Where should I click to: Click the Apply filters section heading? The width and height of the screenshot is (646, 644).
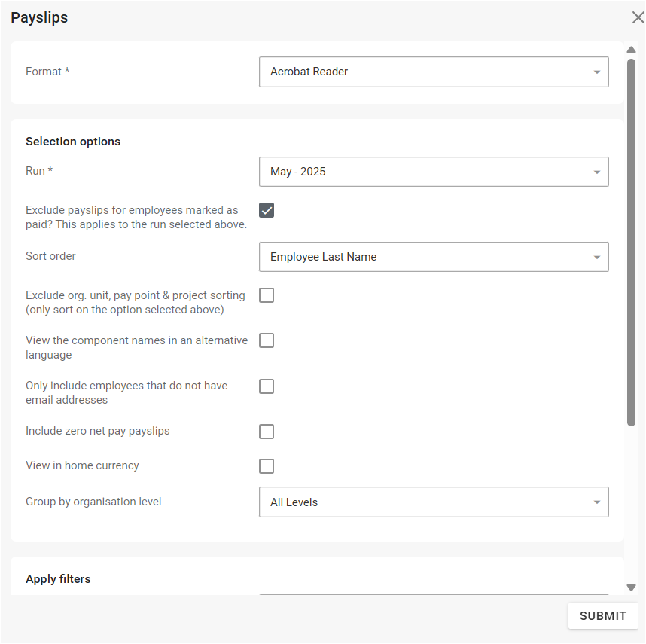tap(58, 579)
